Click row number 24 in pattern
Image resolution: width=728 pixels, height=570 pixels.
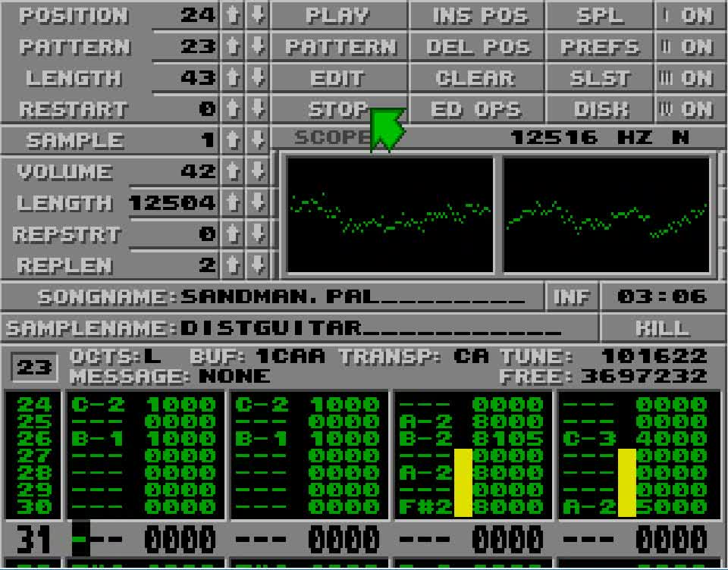(33, 405)
